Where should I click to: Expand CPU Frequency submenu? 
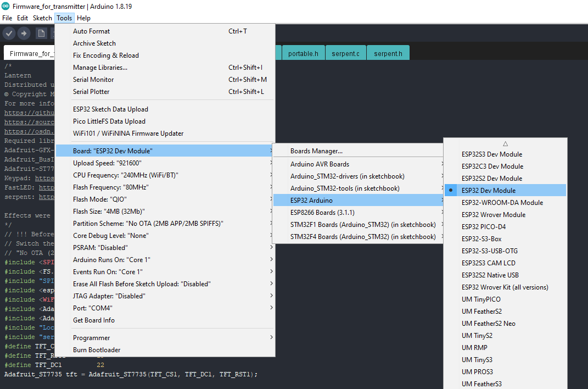click(x=165, y=175)
